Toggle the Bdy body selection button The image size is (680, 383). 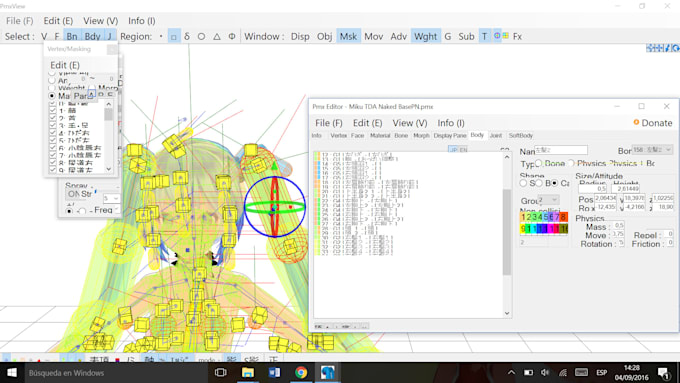[92, 36]
